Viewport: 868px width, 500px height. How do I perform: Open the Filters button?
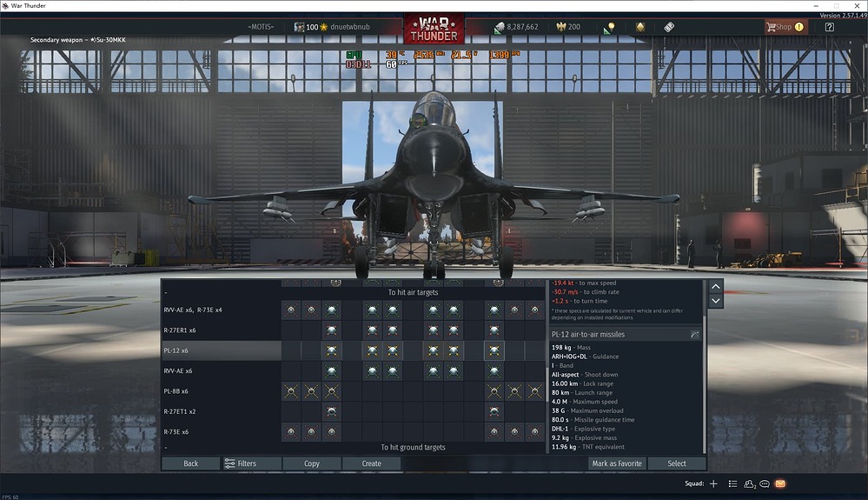tap(251, 463)
